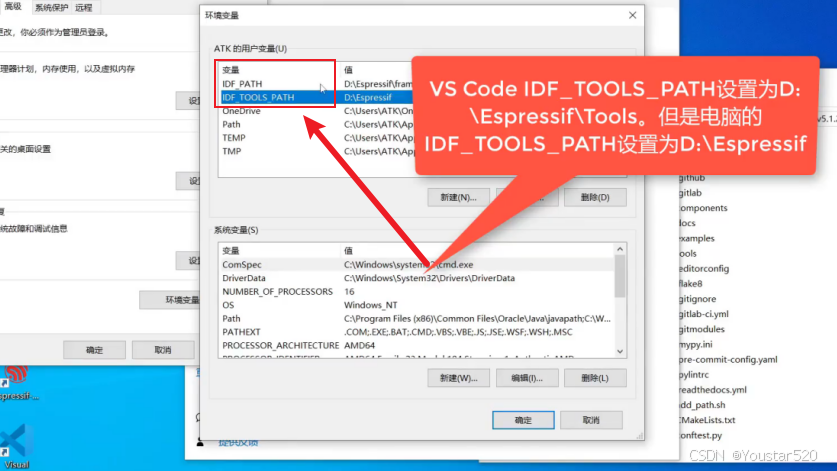Select the TEMP user variable row

pyautogui.click(x=317, y=138)
